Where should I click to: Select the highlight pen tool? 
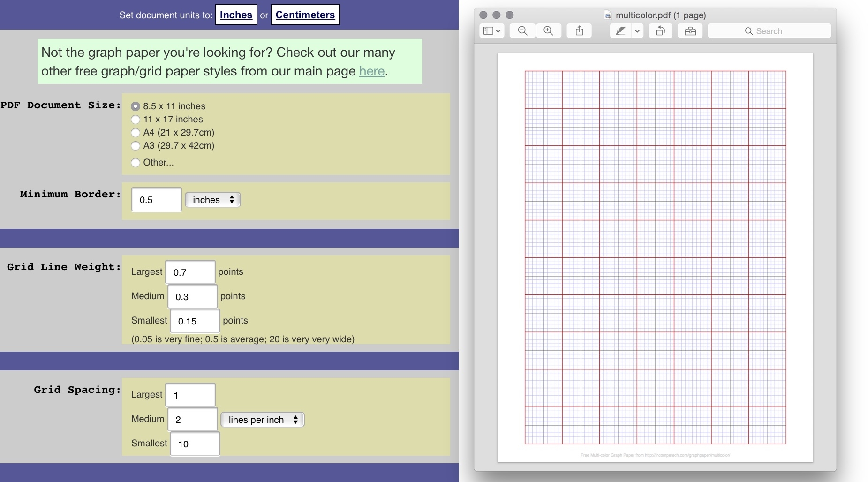620,31
